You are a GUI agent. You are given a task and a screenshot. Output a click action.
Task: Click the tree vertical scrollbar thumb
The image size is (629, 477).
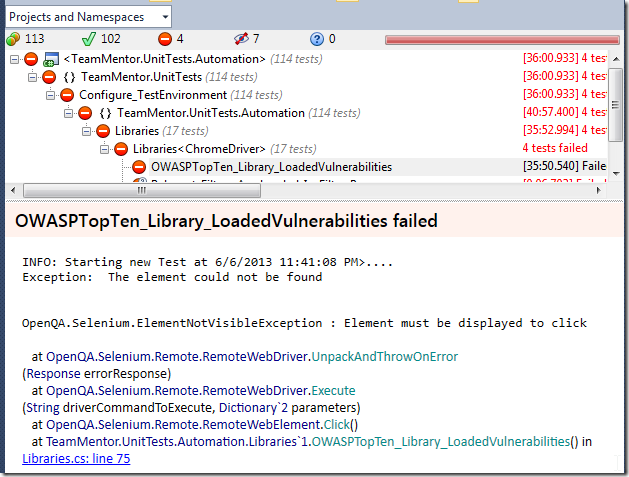point(615,105)
